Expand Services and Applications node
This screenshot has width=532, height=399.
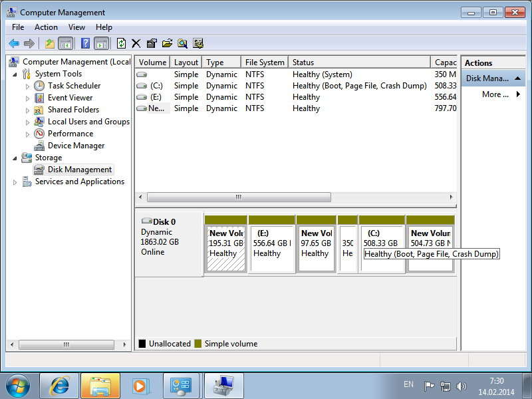[x=15, y=182]
